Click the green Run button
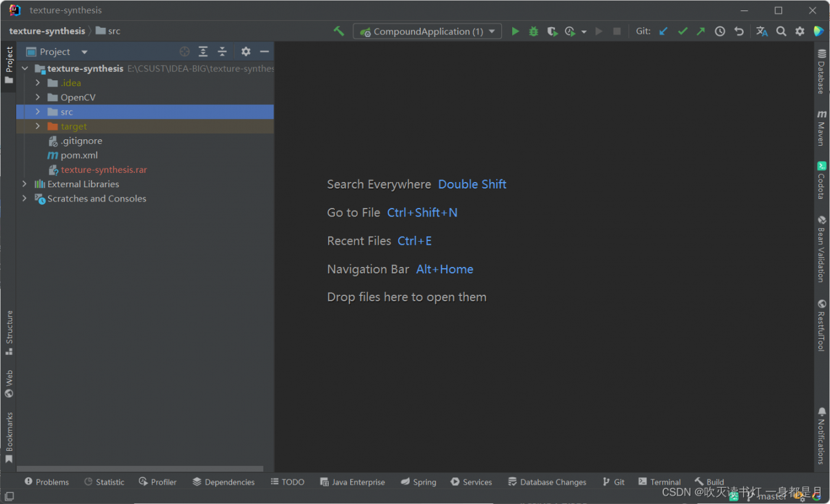The width and height of the screenshot is (830, 504). tap(515, 31)
